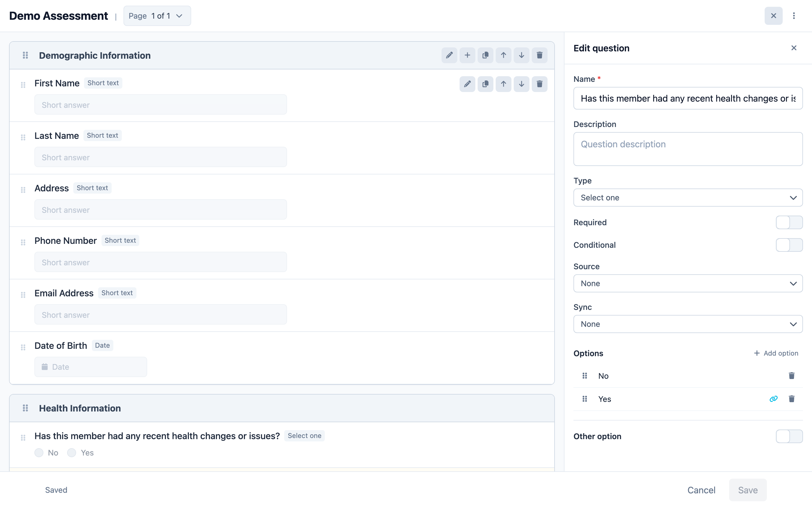Open the Type dropdown

[x=688, y=198]
